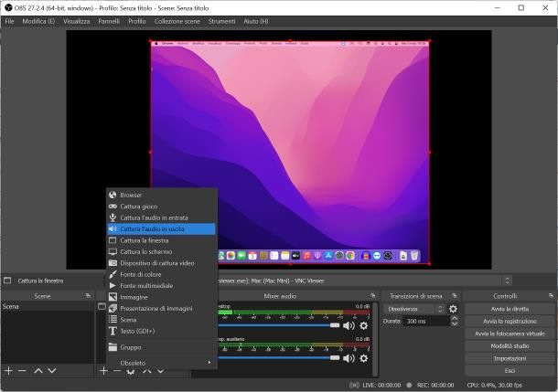Click the camera icon for Dispositivo di cattura video
The width and height of the screenshot is (558, 392).
[x=113, y=263]
